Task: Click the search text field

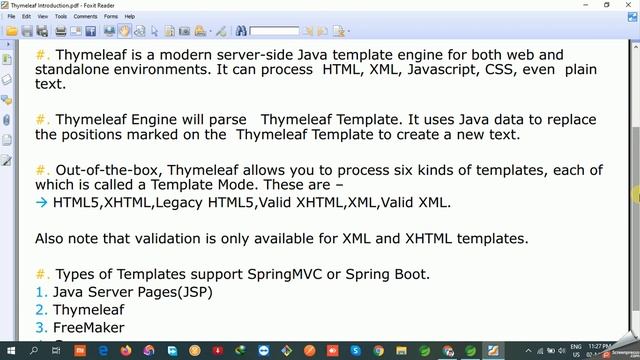Action: click(x=274, y=31)
